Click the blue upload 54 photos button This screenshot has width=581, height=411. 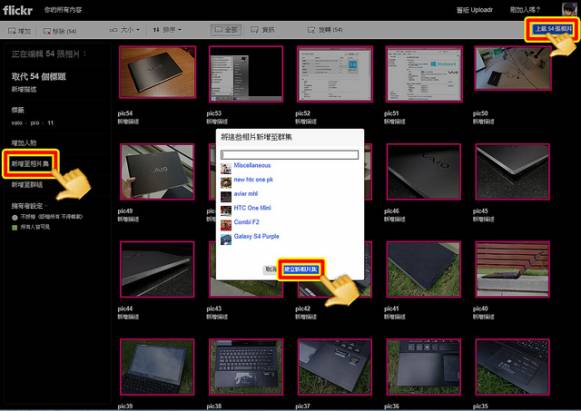(x=552, y=29)
